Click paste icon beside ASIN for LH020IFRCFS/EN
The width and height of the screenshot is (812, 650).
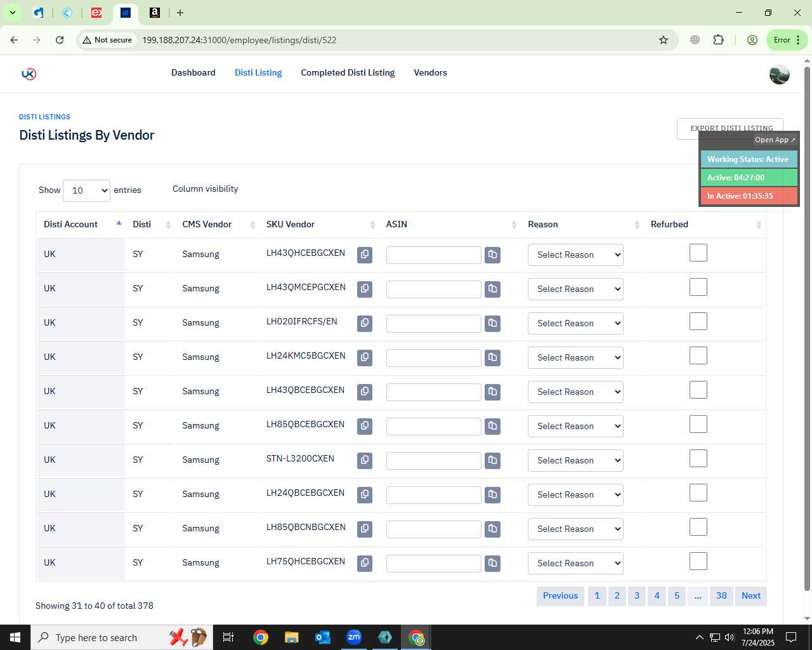point(492,323)
